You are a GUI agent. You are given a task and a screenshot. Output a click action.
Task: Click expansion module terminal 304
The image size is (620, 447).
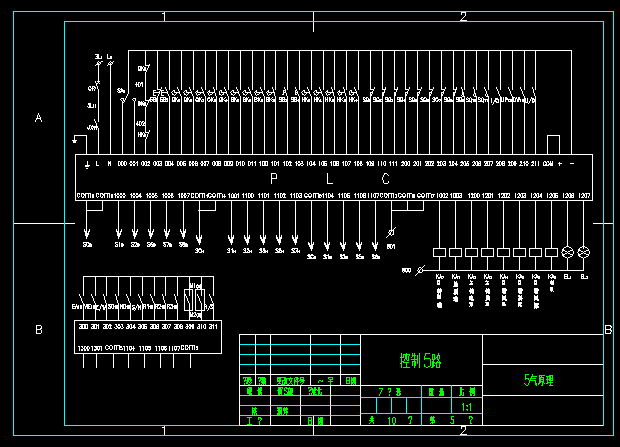coord(130,327)
